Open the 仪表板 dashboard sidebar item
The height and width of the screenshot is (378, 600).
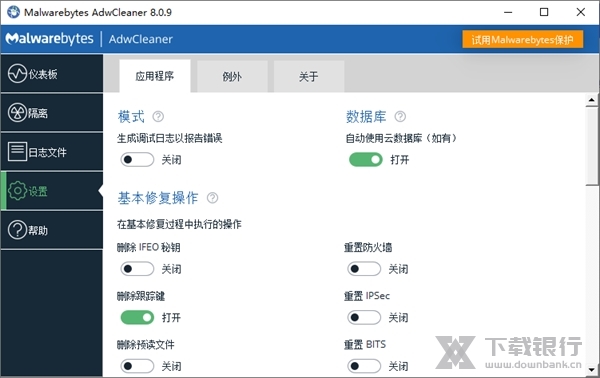(x=52, y=73)
